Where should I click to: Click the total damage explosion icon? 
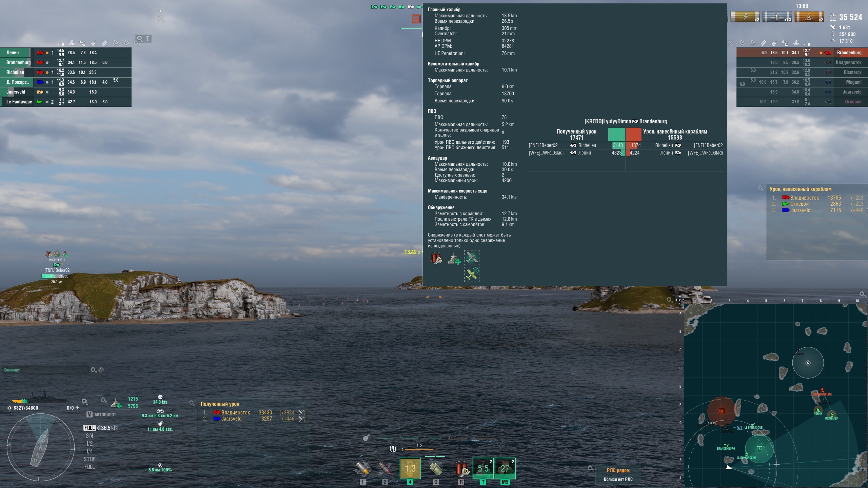click(x=833, y=17)
